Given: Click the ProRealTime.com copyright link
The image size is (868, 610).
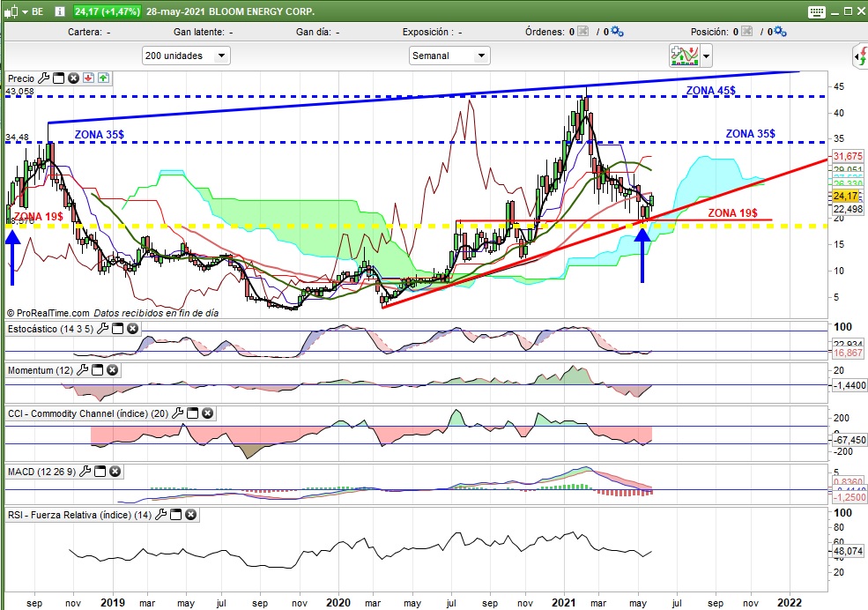Looking at the screenshot, I should coord(48,313).
